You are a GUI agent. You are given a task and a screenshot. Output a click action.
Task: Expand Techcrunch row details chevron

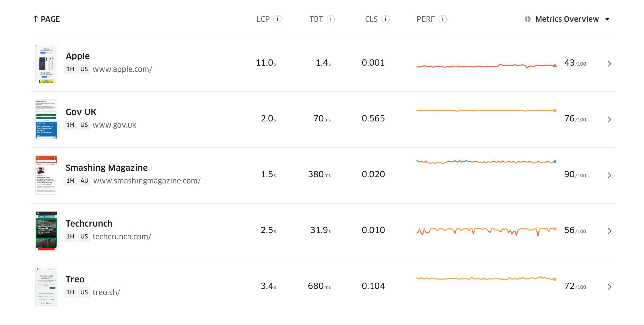[x=609, y=231]
